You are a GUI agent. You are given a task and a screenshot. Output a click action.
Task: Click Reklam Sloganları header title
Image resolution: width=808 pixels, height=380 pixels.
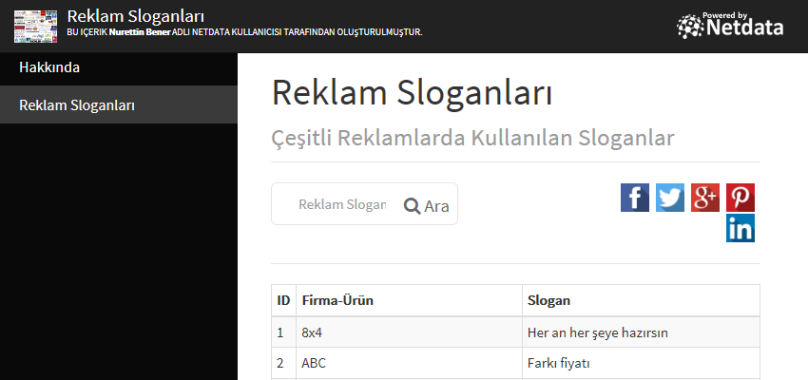click(136, 16)
